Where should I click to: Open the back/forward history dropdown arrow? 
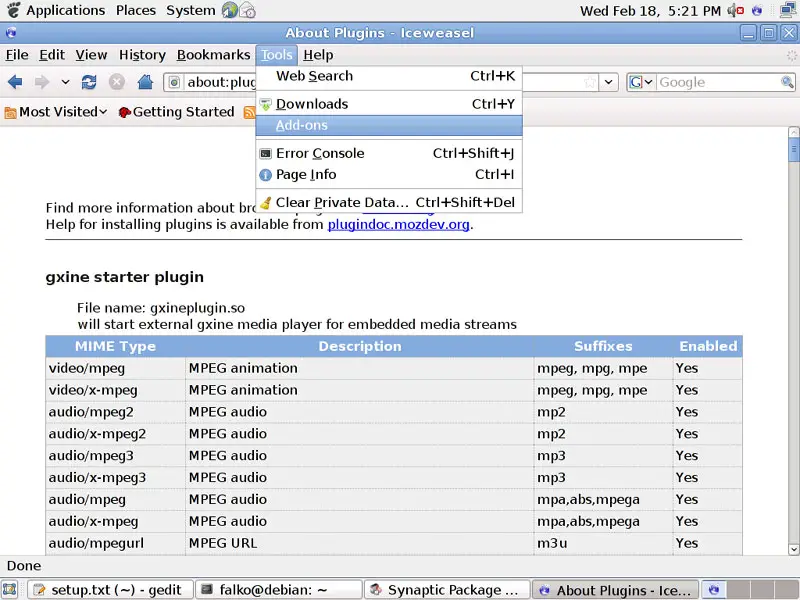point(65,82)
